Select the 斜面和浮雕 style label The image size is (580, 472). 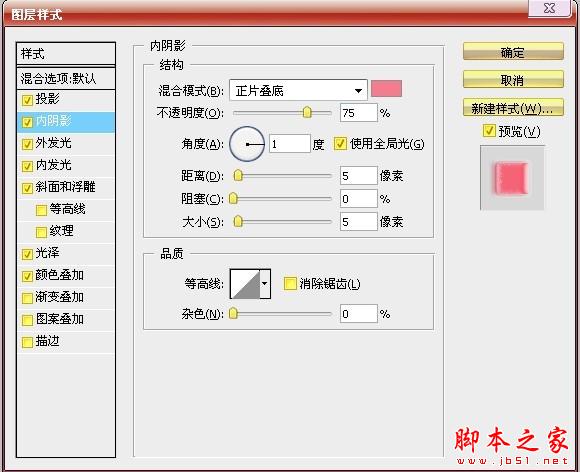tap(65, 187)
